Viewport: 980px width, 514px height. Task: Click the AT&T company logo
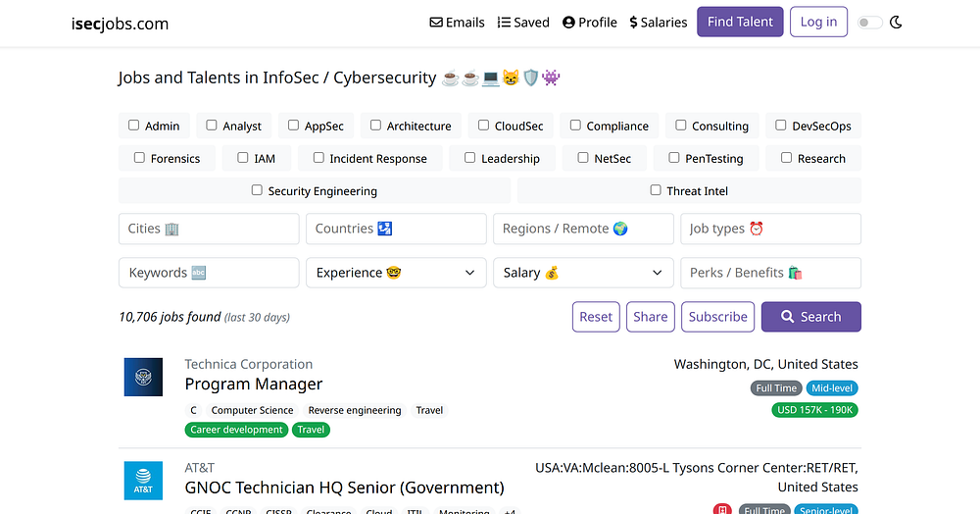[143, 481]
